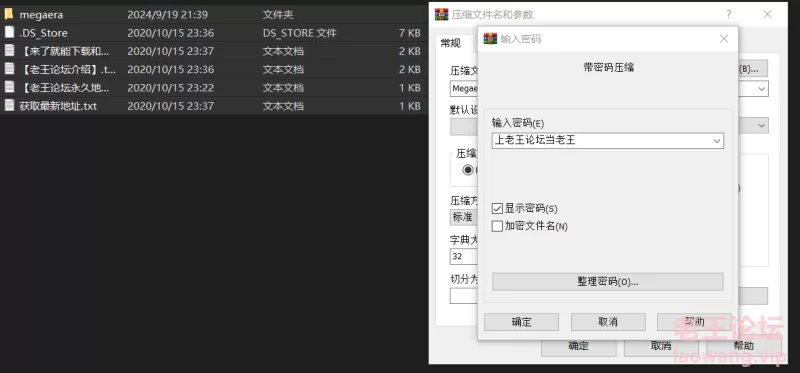This screenshot has height=373, width=800.
Task: Switch to the 常规 tab
Action: pyautogui.click(x=450, y=43)
